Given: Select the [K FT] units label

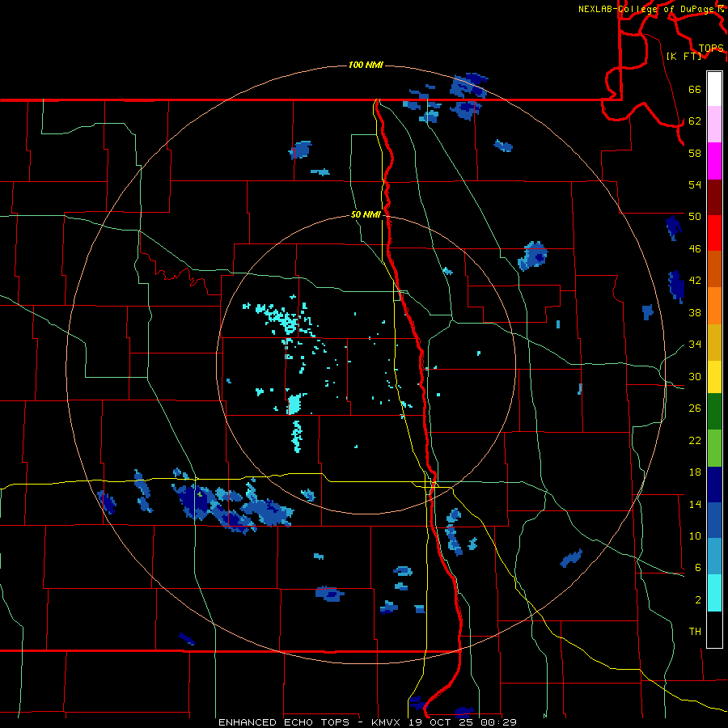Looking at the screenshot, I should coord(684,56).
